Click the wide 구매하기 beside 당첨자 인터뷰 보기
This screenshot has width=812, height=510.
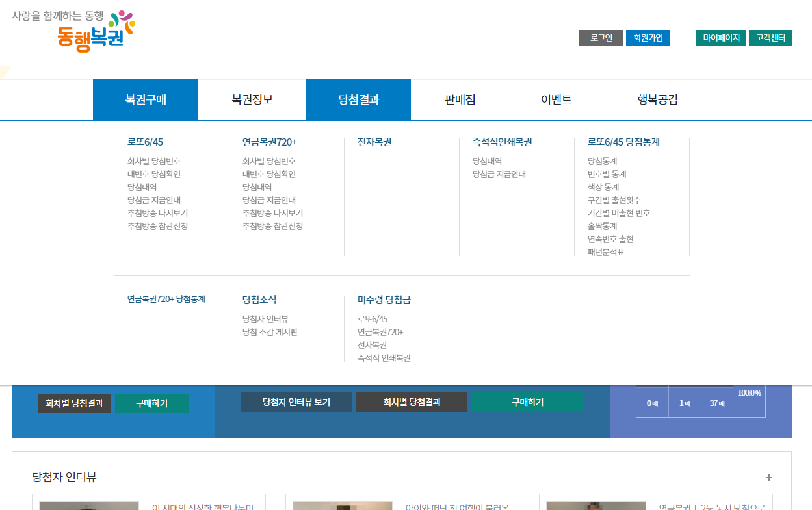point(527,402)
